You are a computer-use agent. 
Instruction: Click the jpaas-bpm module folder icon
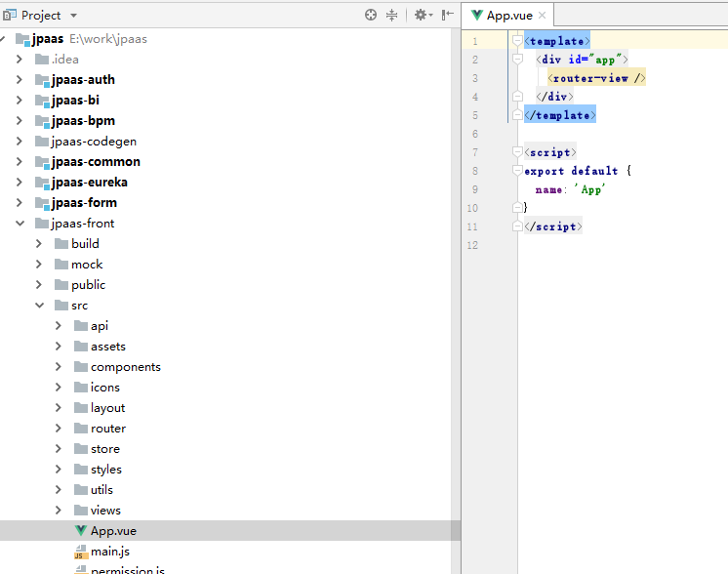pos(42,121)
